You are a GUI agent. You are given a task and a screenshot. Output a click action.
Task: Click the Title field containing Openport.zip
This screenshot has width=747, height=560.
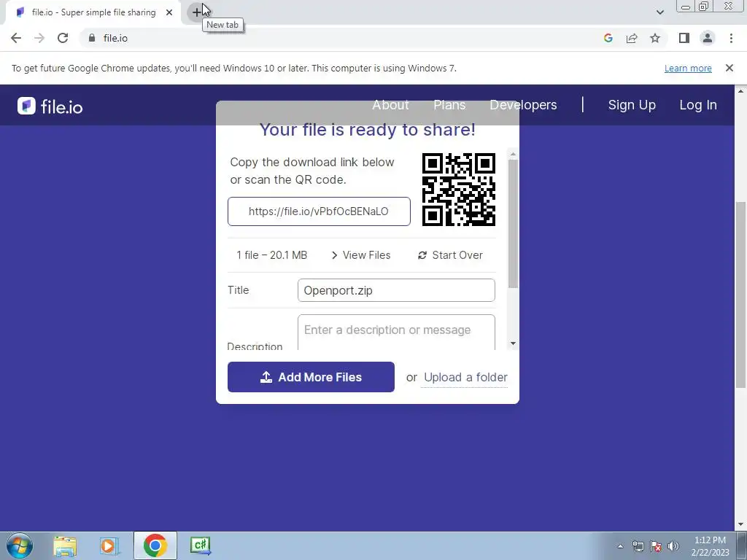396,290
